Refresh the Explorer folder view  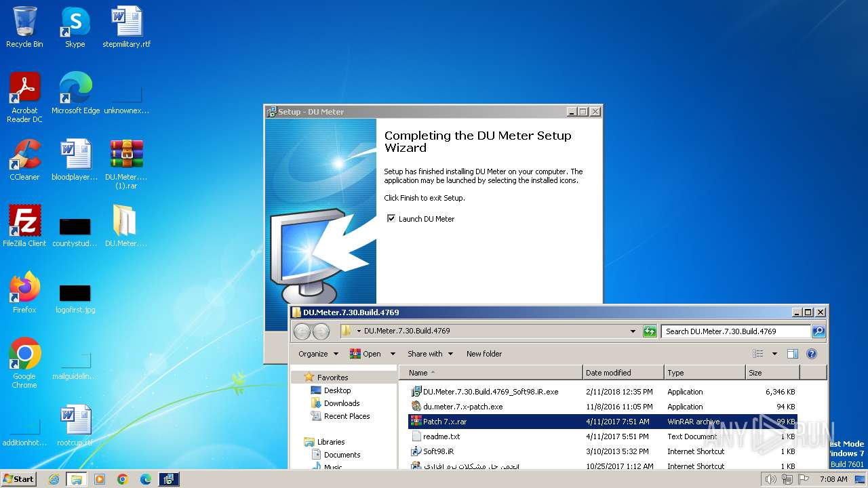[650, 331]
